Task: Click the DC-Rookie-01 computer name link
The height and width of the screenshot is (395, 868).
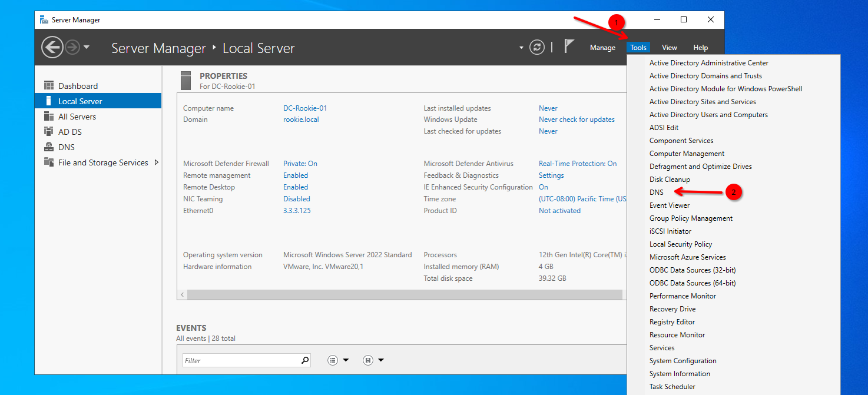Action: [x=304, y=108]
